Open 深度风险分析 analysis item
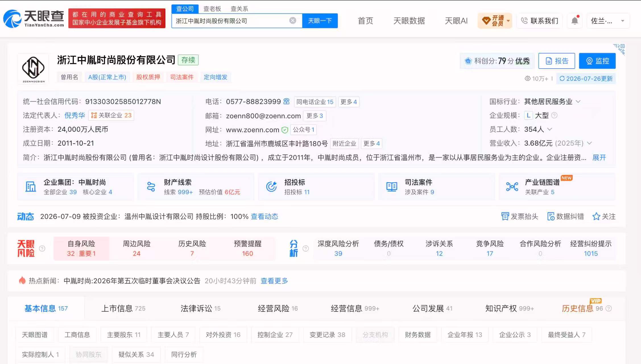641x364 pixels. (338, 248)
